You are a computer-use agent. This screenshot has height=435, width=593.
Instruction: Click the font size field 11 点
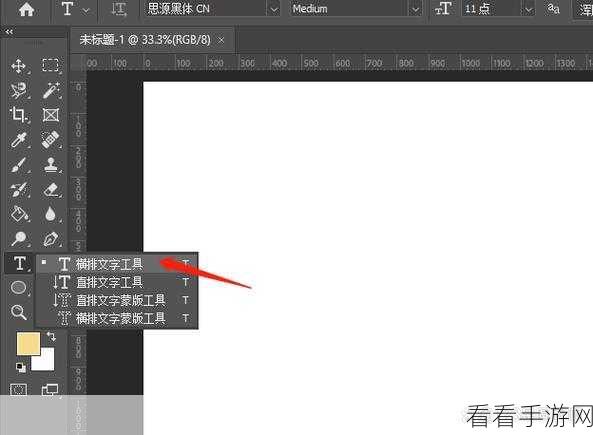492,9
